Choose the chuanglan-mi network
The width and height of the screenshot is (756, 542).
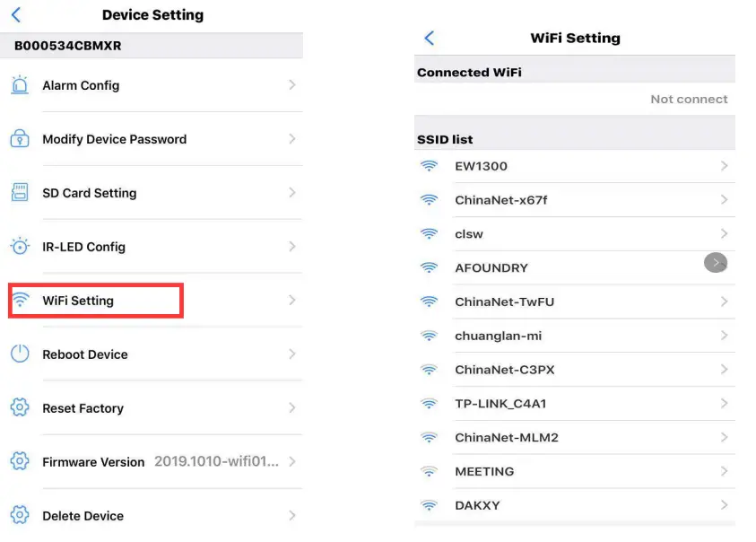click(498, 336)
